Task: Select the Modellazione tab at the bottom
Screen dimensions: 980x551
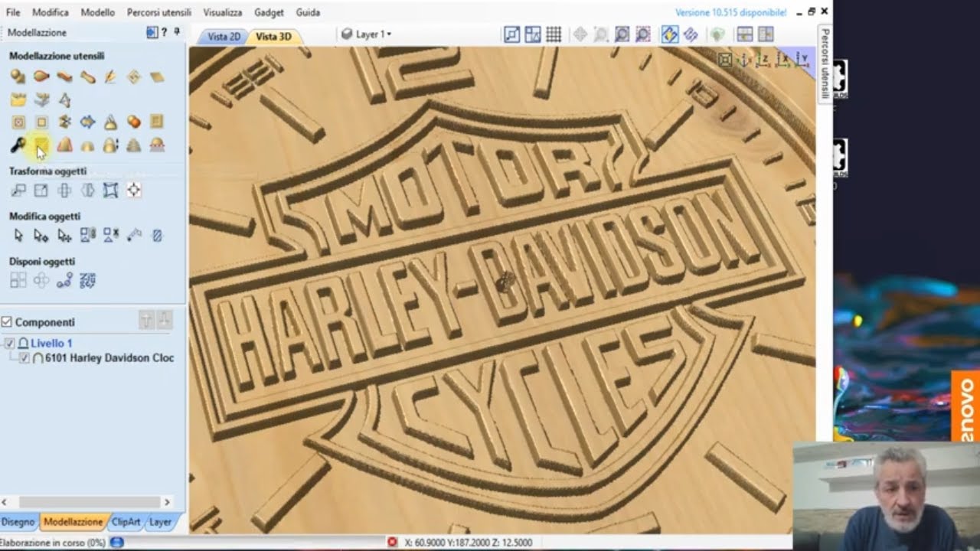Action: (x=73, y=522)
